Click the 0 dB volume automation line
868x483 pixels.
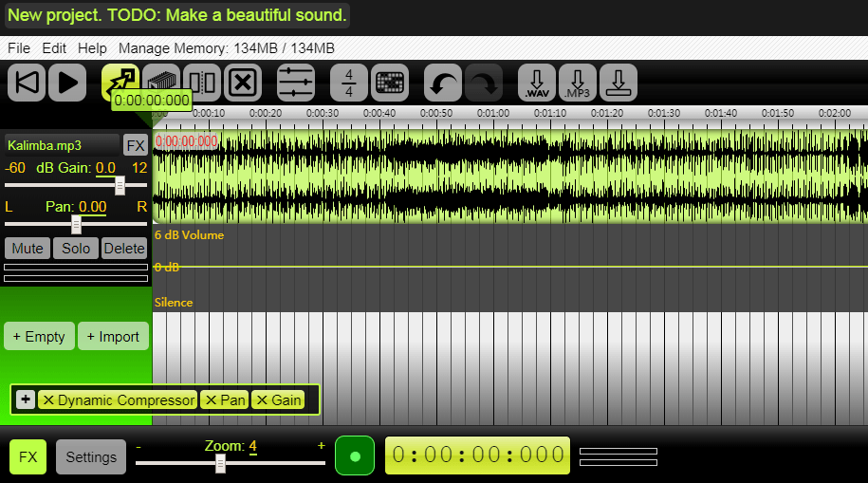click(509, 267)
